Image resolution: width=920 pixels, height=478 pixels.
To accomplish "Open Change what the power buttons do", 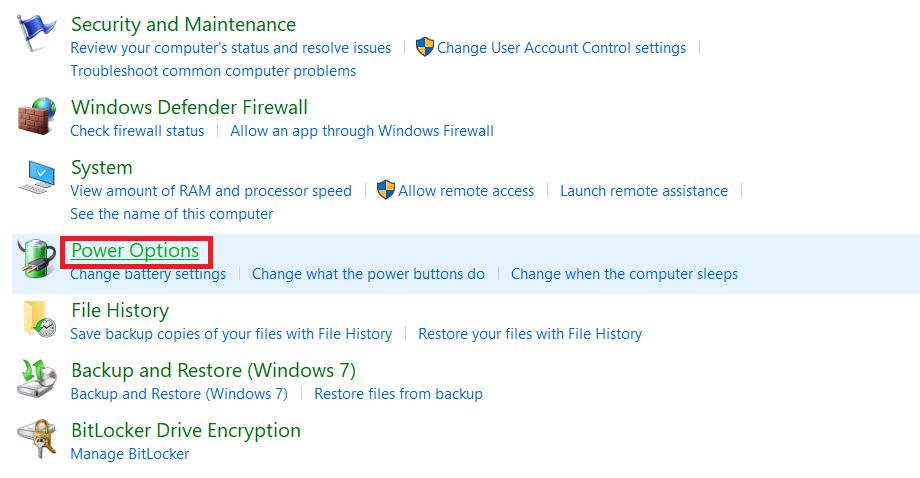I will pos(368,274).
